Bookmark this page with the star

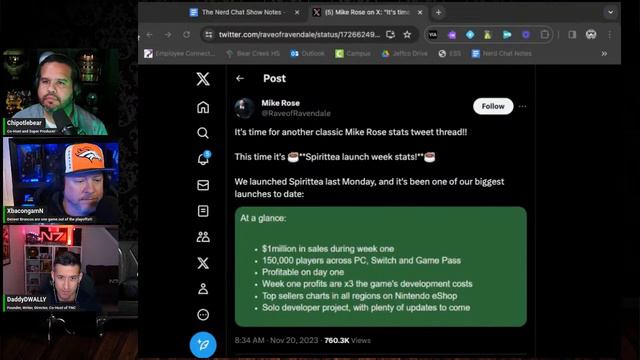coord(407,35)
